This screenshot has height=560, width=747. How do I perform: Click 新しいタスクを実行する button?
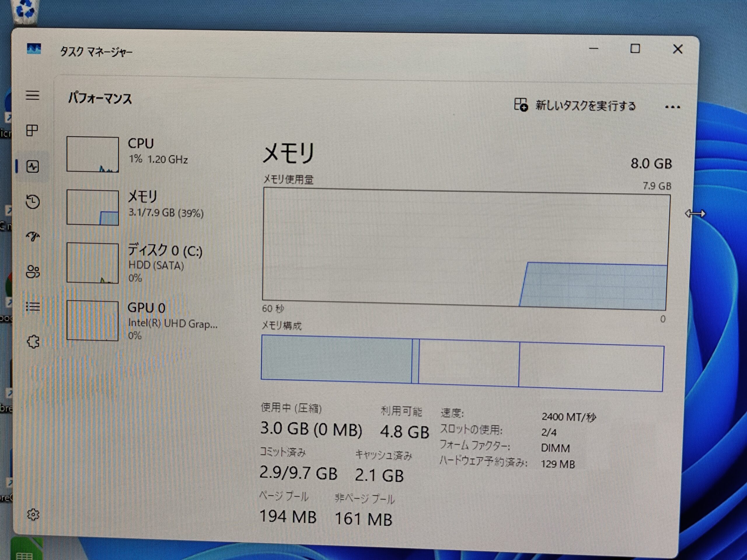(x=575, y=105)
